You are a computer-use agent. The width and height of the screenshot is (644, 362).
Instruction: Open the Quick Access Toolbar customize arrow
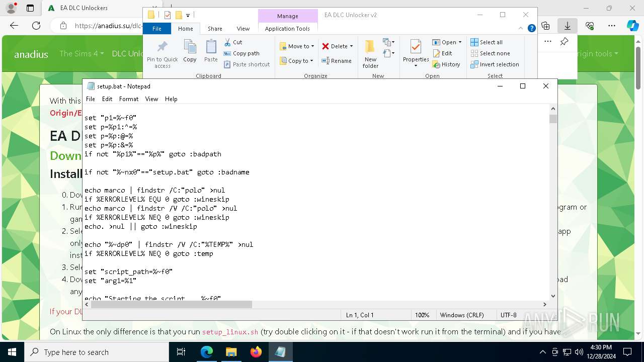[188, 16]
